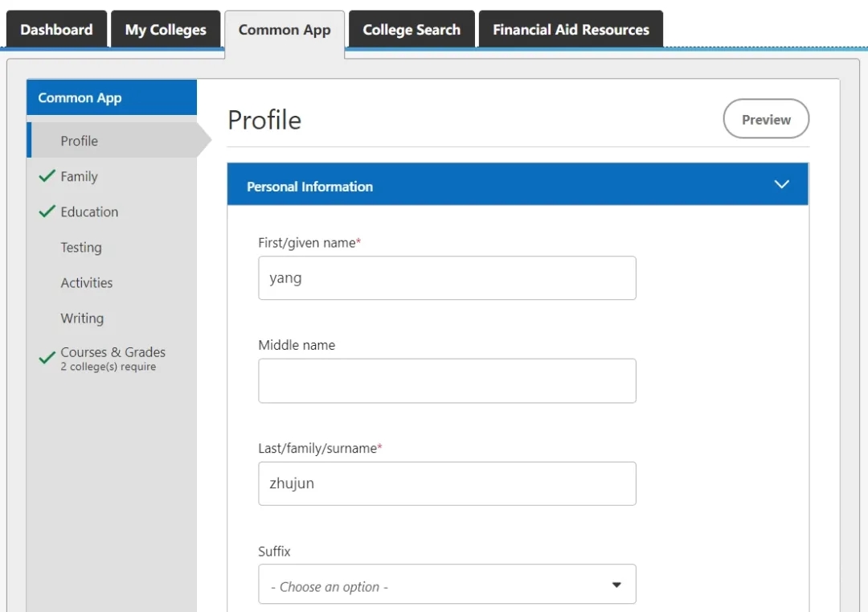Navigate to the Testing section
The height and width of the screenshot is (612, 868).
81,248
